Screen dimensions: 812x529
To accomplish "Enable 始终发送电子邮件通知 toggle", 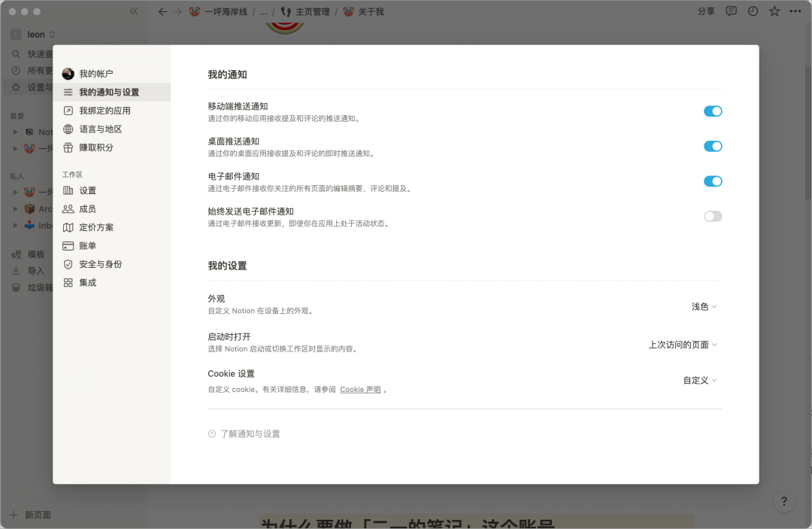I will pyautogui.click(x=713, y=216).
